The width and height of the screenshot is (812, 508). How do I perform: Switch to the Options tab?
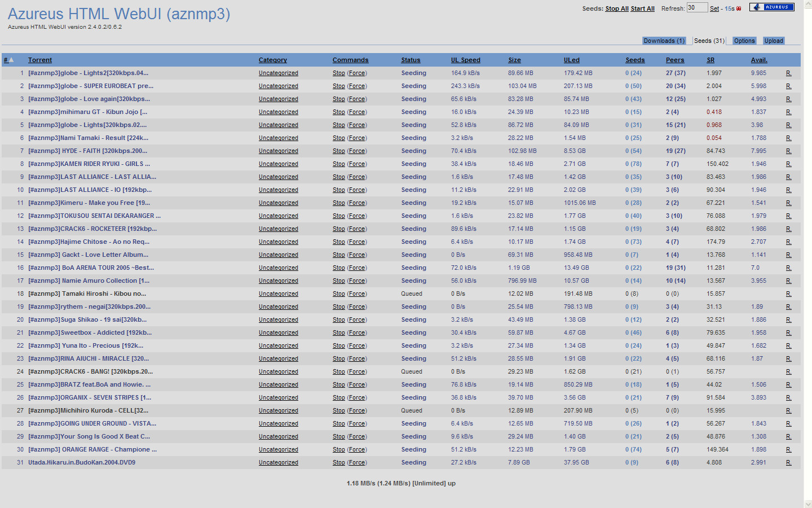pos(744,41)
